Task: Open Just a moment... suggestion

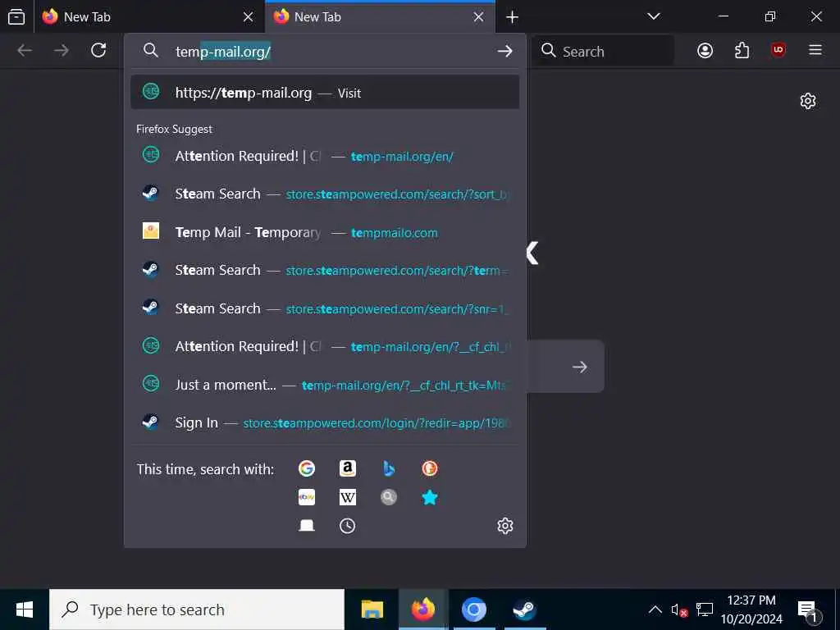Action: 325,385
